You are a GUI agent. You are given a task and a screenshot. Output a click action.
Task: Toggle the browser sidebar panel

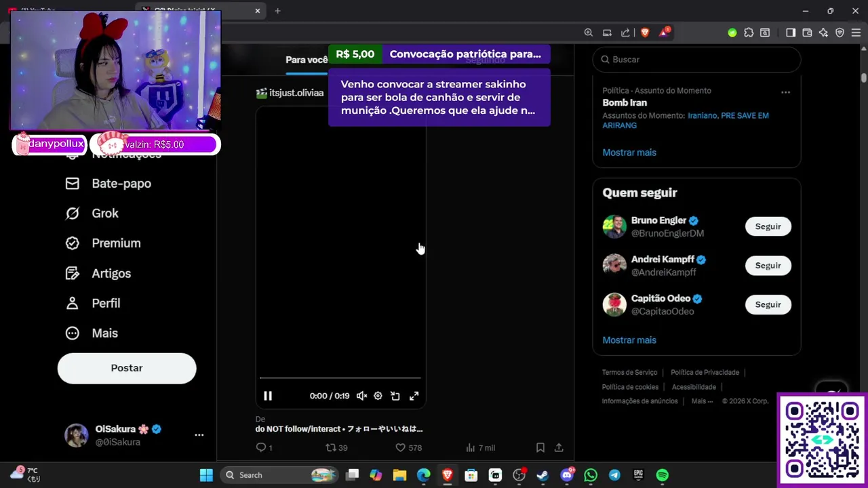click(x=791, y=33)
